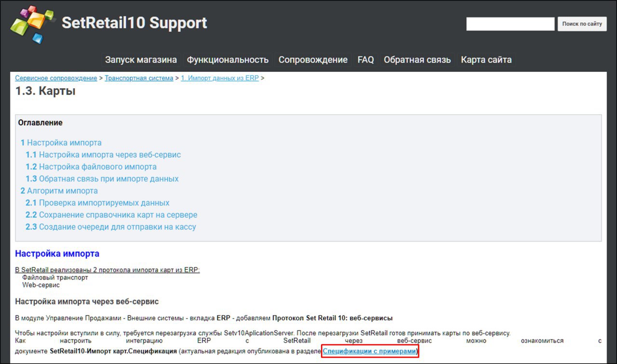
Task: Open the Функциональность menu
Action: click(228, 60)
